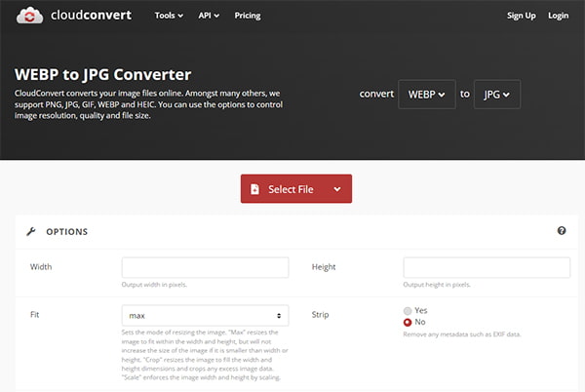Open the WEBP source format dropdown
The image size is (585, 392).
(427, 95)
